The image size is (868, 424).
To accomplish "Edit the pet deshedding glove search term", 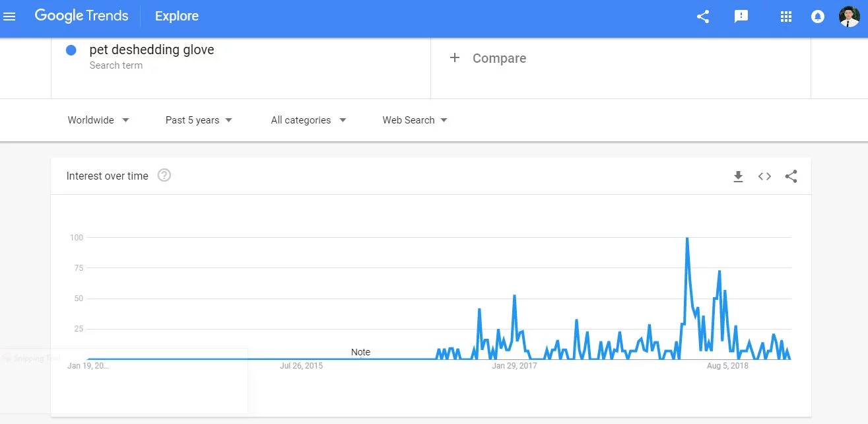I will (x=152, y=50).
